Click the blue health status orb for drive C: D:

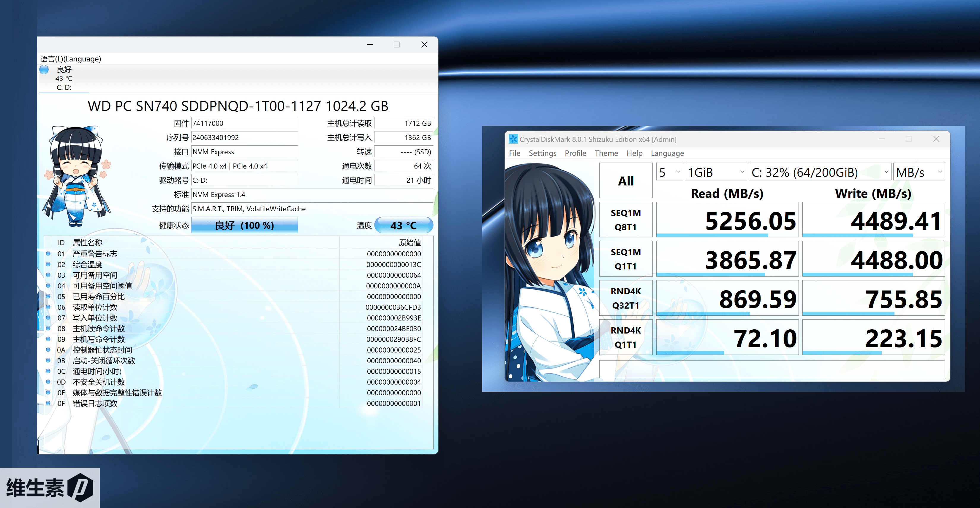[x=44, y=70]
